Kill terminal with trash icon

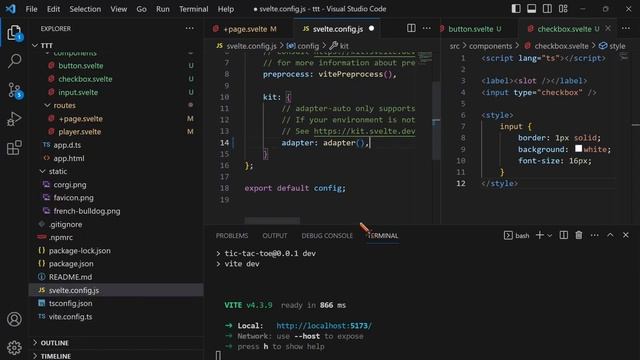tap(579, 235)
